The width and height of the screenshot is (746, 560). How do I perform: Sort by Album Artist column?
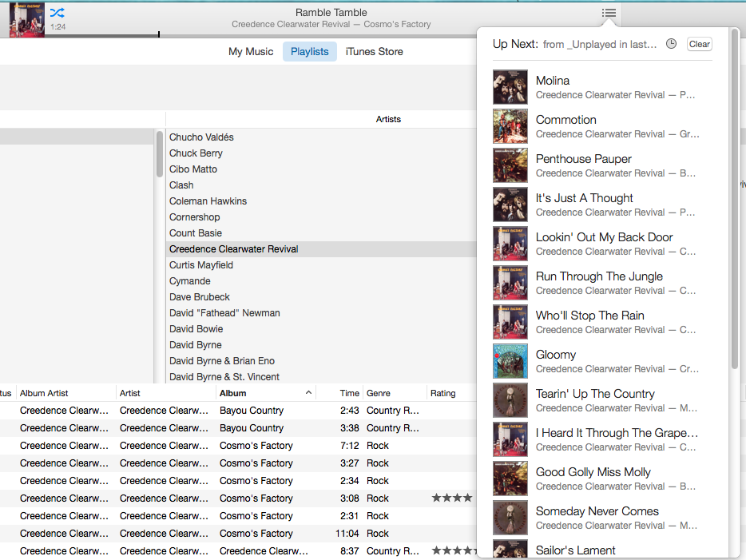tap(66, 393)
